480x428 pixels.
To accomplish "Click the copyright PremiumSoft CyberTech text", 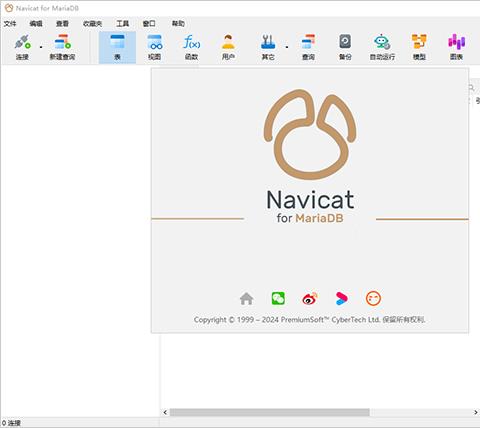I will (309, 320).
